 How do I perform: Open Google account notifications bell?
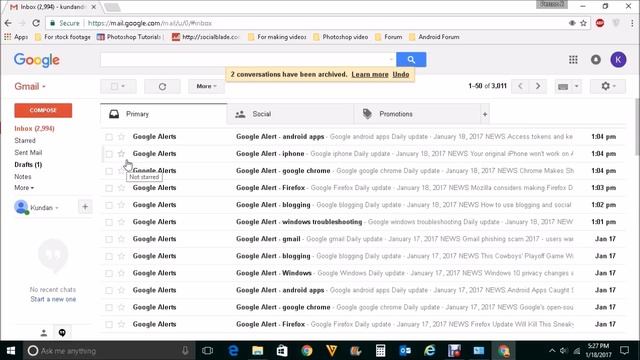(x=596, y=60)
